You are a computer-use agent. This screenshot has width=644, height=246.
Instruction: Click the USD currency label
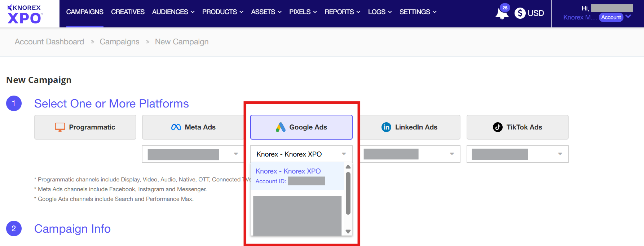[x=536, y=13]
